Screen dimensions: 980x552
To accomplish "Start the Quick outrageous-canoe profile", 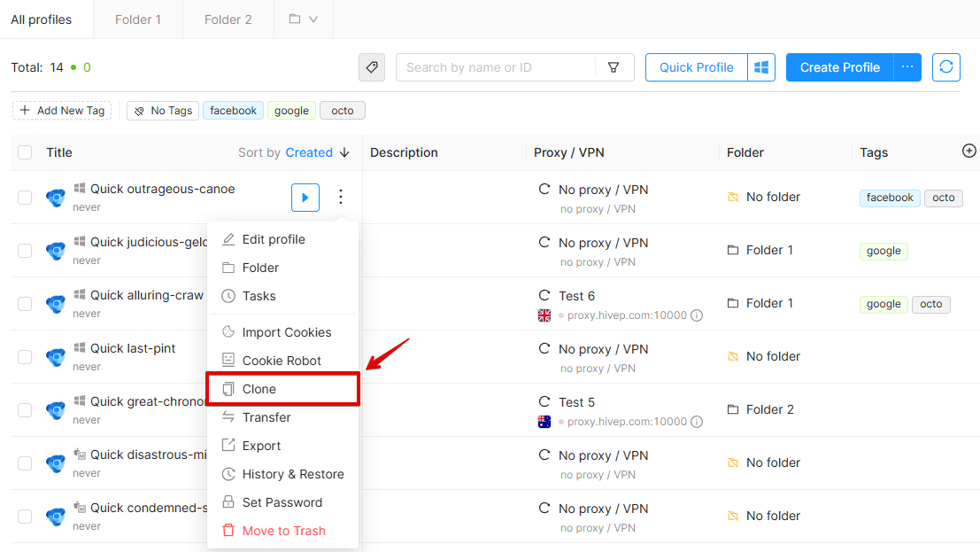I will tap(305, 197).
